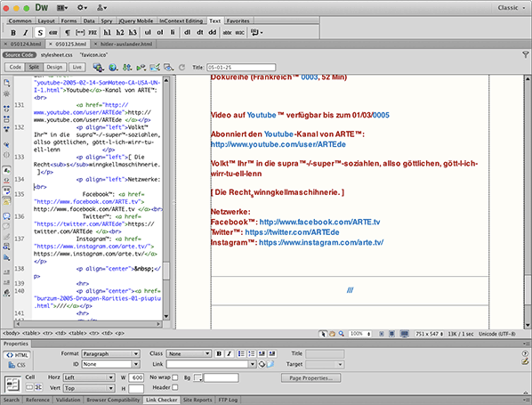The width and height of the screenshot is (532, 405).
Task: Insert a List Item with li icon
Action: coord(173,33)
